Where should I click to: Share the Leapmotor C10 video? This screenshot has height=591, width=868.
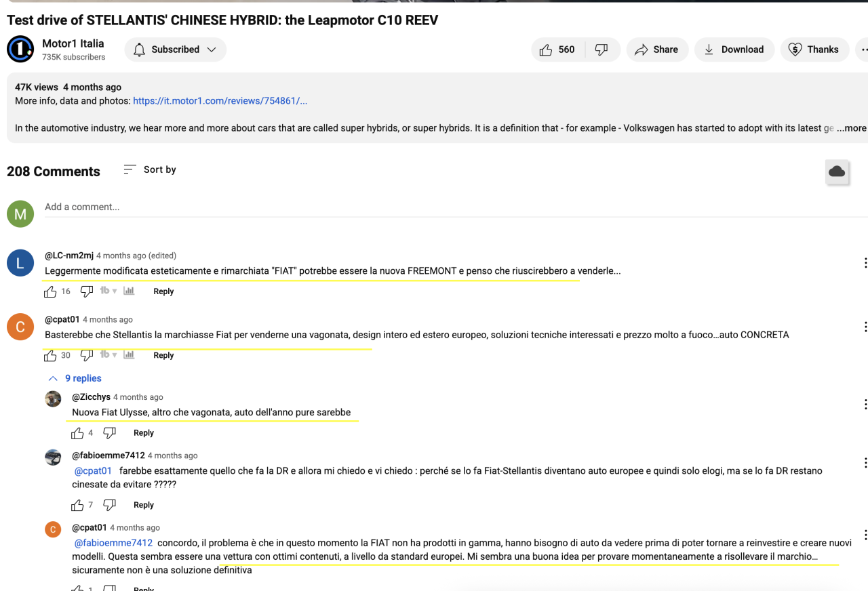coord(656,49)
